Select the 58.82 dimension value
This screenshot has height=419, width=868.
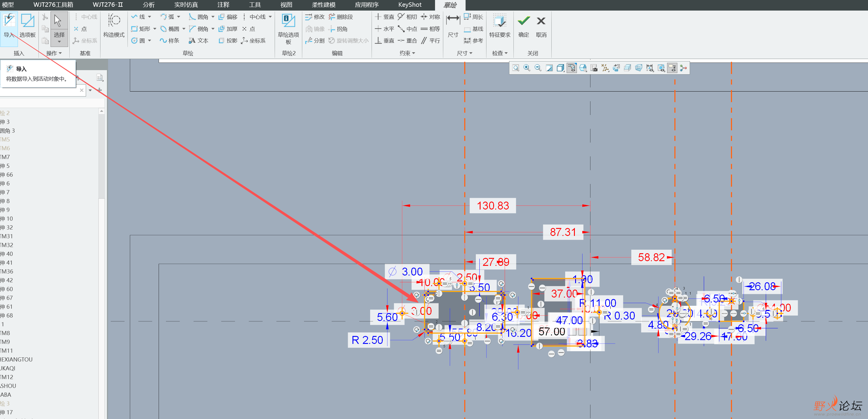[x=651, y=257]
